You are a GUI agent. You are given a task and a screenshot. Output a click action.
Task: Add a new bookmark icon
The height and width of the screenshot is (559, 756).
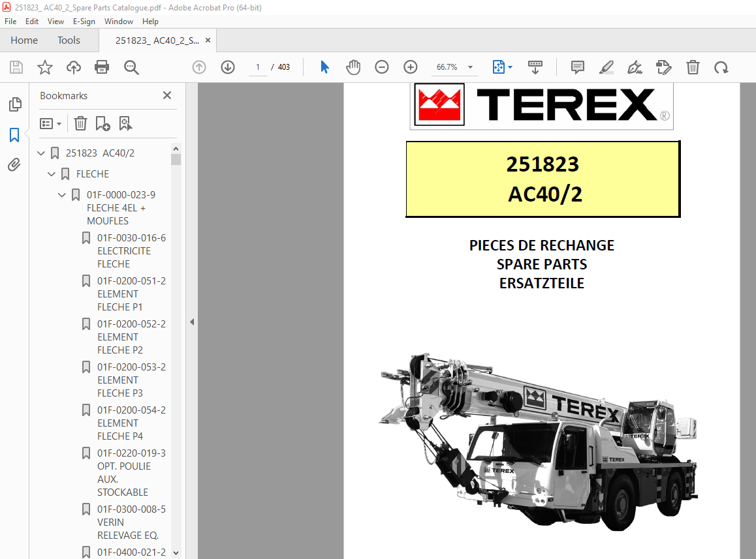(102, 124)
